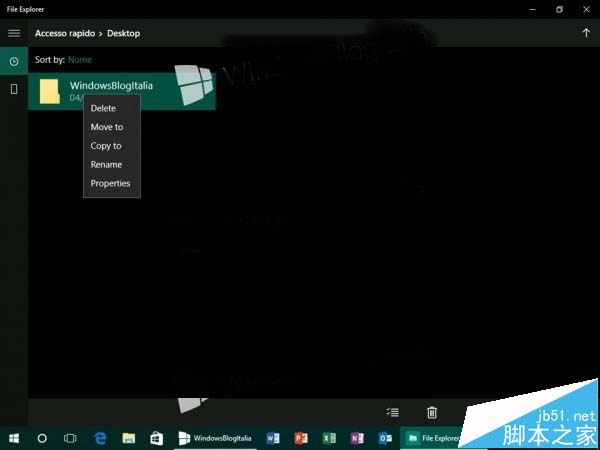Open Windows Start menu
600x450 pixels.
click(x=14, y=438)
